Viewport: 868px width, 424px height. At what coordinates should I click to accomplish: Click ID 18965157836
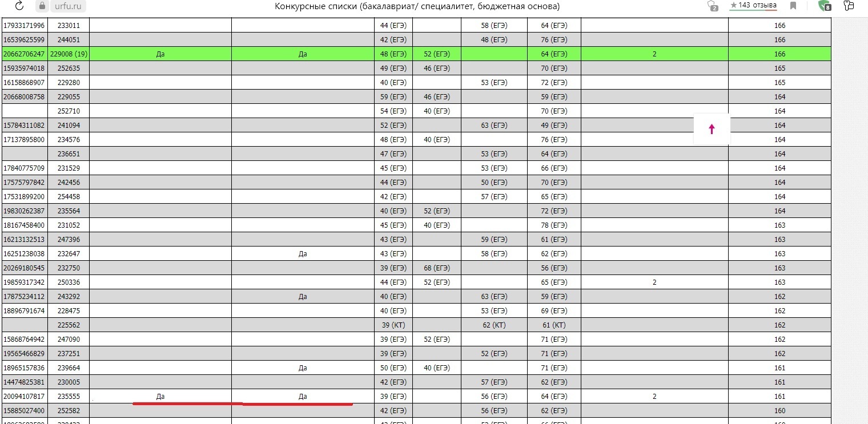click(24, 368)
